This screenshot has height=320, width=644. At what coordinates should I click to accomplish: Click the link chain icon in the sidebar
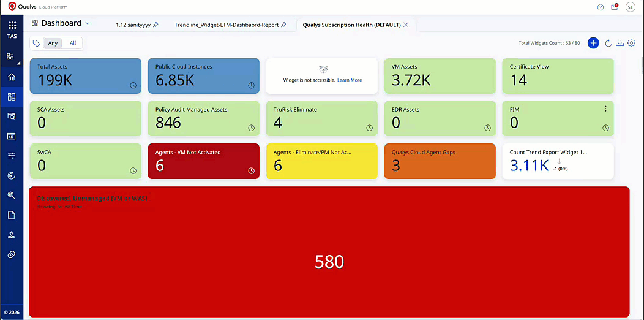pos(12,254)
